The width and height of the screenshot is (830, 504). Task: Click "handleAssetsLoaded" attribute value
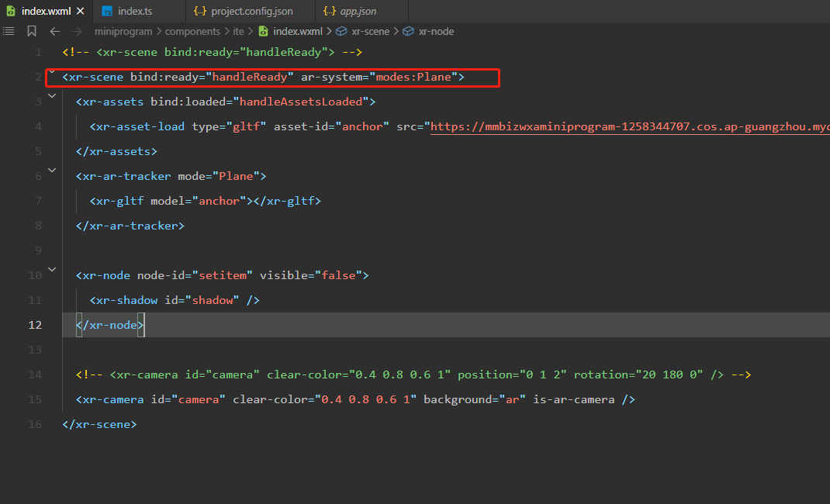click(x=301, y=102)
